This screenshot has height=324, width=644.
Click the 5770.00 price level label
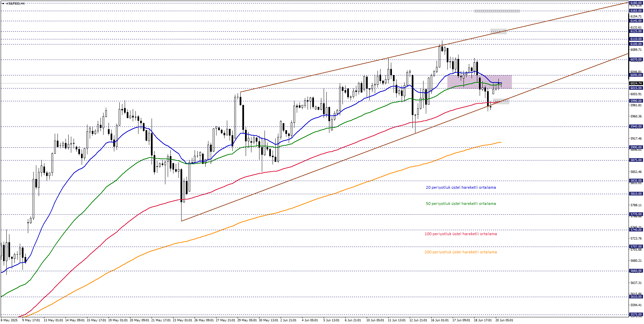pos(636,214)
